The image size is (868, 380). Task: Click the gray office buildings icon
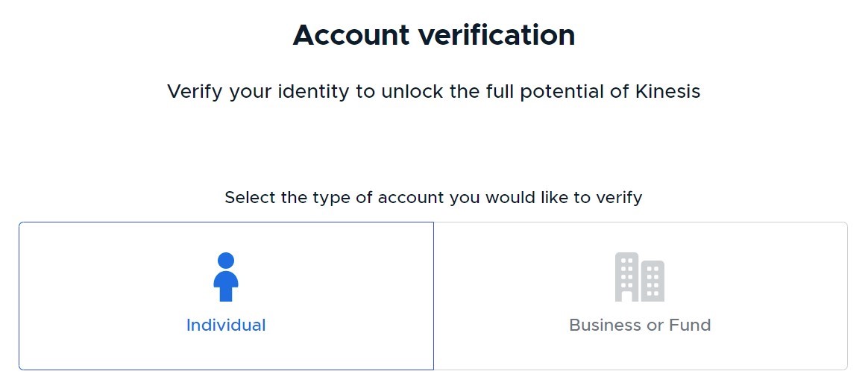(639, 277)
